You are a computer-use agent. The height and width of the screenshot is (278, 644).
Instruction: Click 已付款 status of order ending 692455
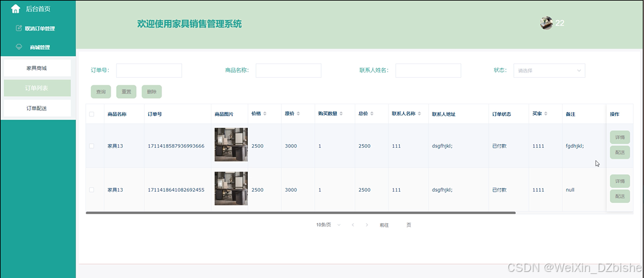point(499,190)
